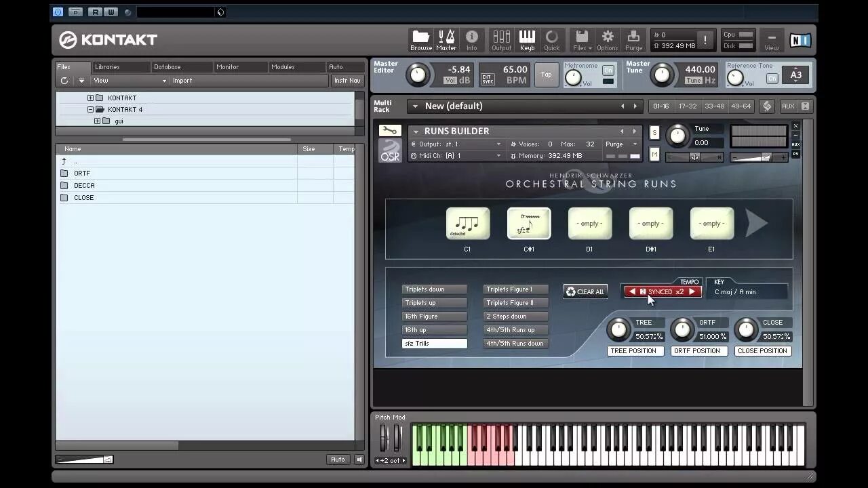Toggle the instrument AUX sends button

click(795, 144)
